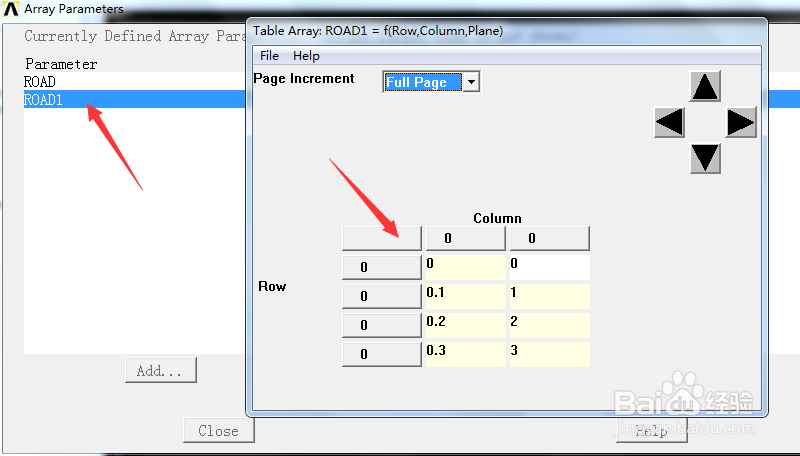Click the right arrow navigation button

[741, 122]
